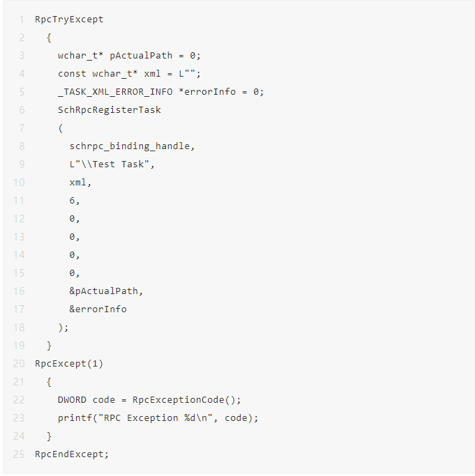475x476 pixels.
Task: Click the RpcExceptionCode() call
Action: (186, 399)
